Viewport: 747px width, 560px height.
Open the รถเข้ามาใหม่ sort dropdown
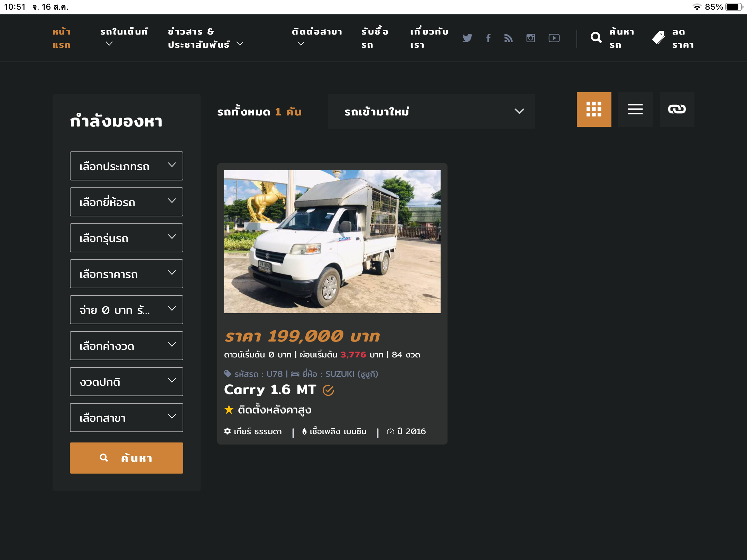coord(431,111)
